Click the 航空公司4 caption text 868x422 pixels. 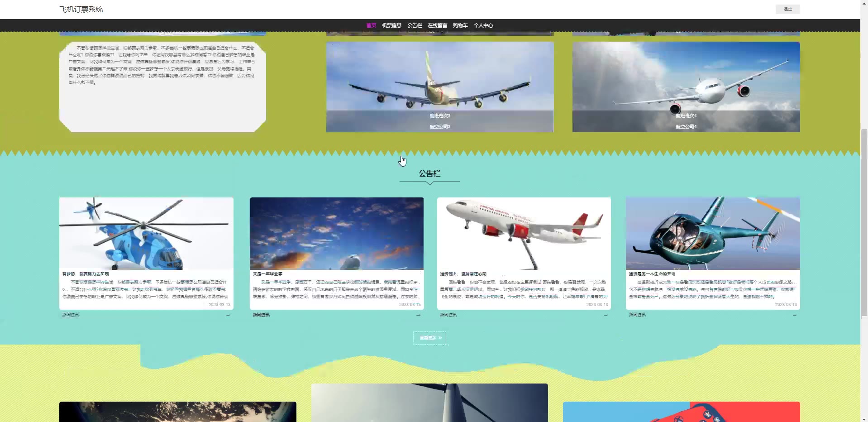pyautogui.click(x=686, y=127)
